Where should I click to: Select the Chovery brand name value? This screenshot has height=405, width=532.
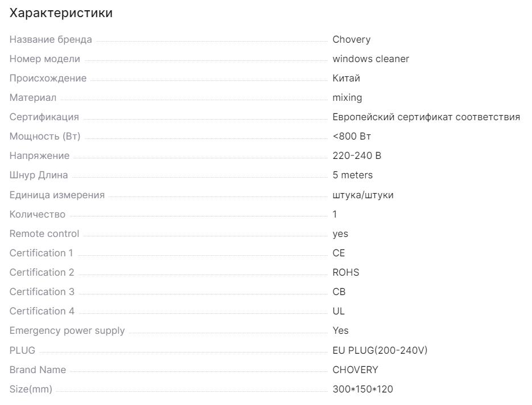[x=352, y=39]
